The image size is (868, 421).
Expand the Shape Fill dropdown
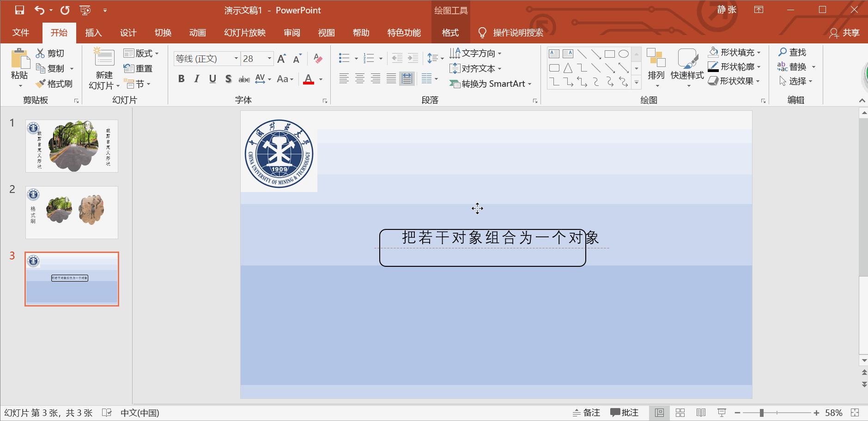click(x=759, y=52)
